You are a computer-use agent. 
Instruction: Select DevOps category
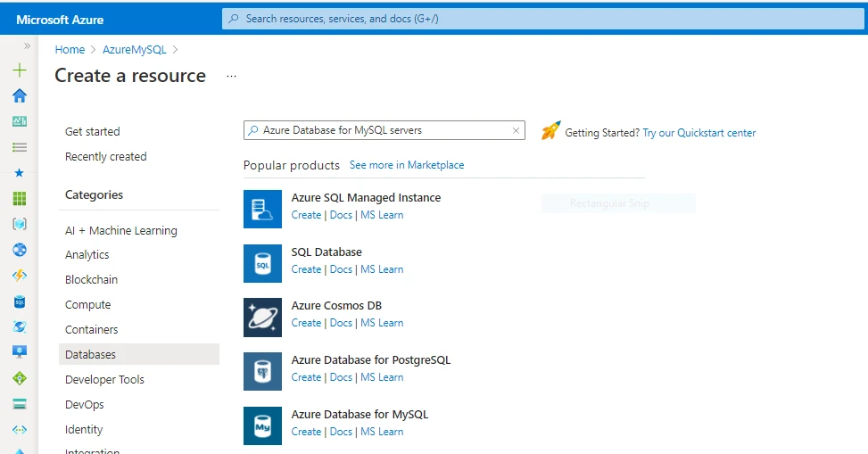[84, 405]
